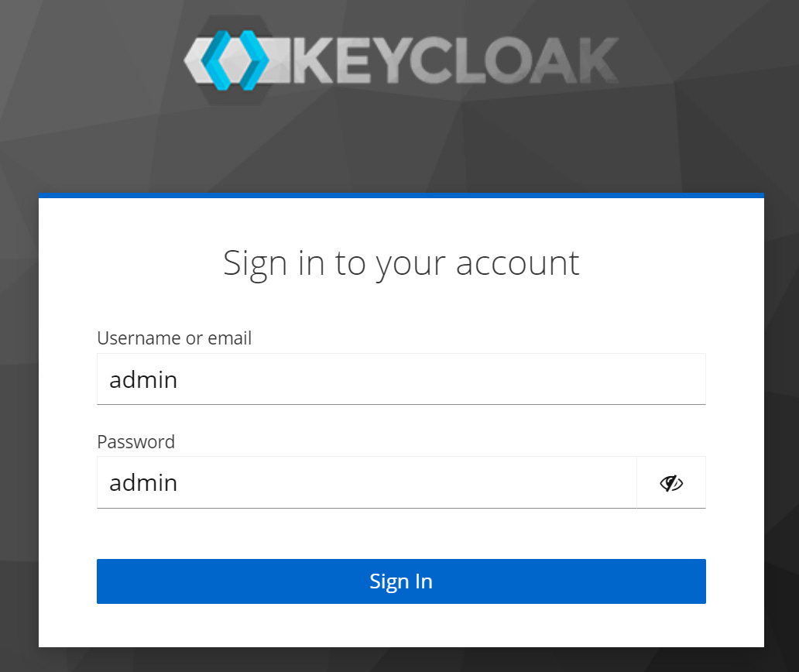Click the Username or email label
This screenshot has width=799, height=672.
coord(173,338)
